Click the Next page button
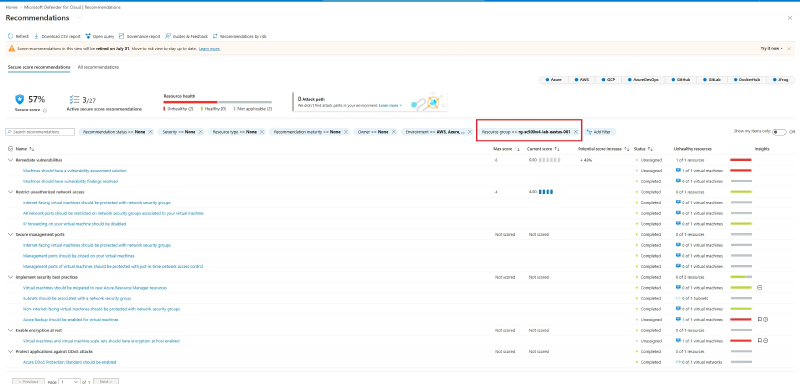Image resolution: width=800 pixels, height=384 pixels. 106,381
